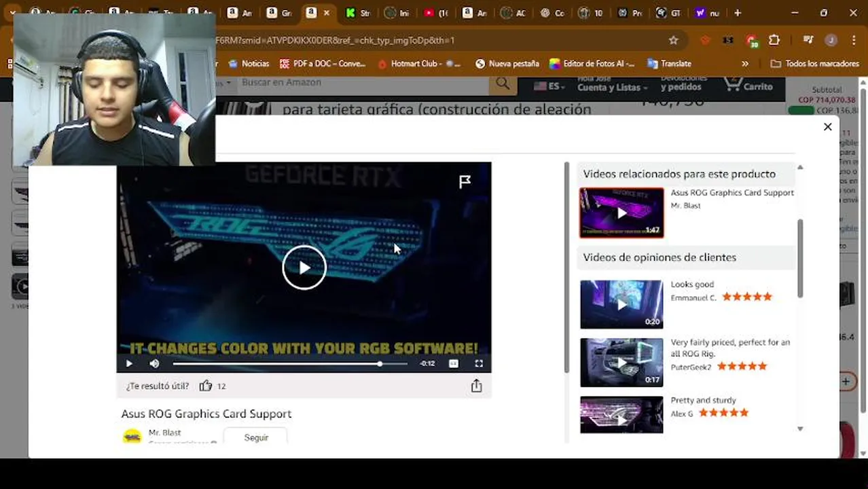Open the browser Extensions puzzle icon
Viewport: 868px width, 489px height.
pyautogui.click(x=774, y=40)
